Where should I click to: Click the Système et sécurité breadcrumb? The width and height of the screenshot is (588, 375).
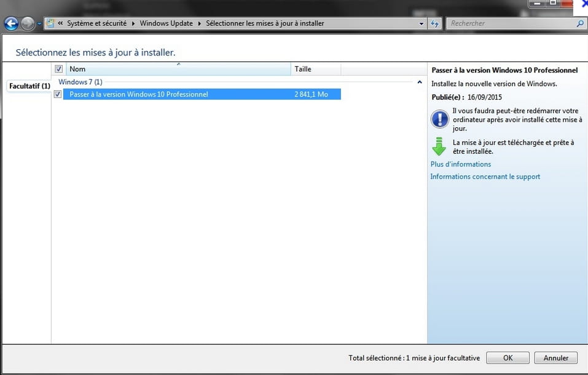(x=96, y=23)
